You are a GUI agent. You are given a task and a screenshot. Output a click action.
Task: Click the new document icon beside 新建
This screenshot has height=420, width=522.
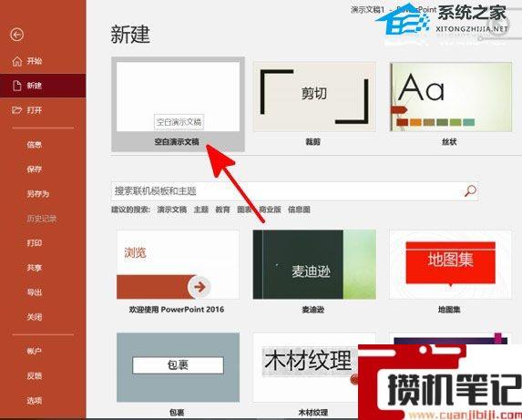coord(17,86)
